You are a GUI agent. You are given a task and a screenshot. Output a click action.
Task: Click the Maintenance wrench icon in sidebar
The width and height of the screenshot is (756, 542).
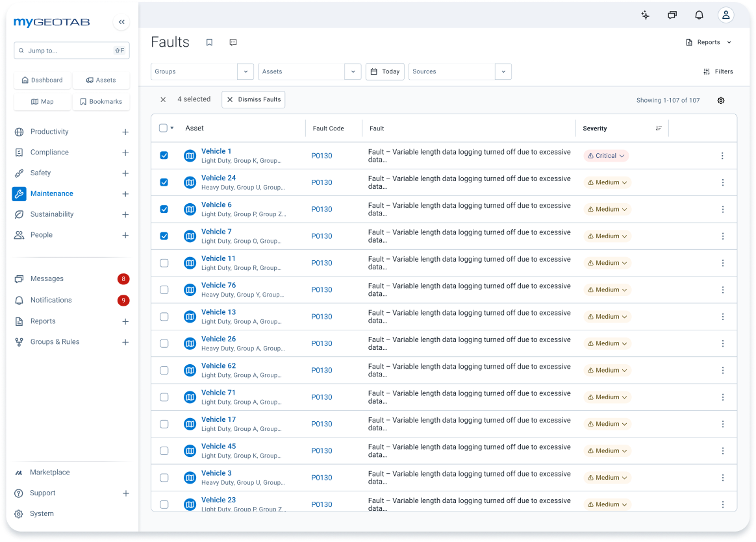pos(19,193)
